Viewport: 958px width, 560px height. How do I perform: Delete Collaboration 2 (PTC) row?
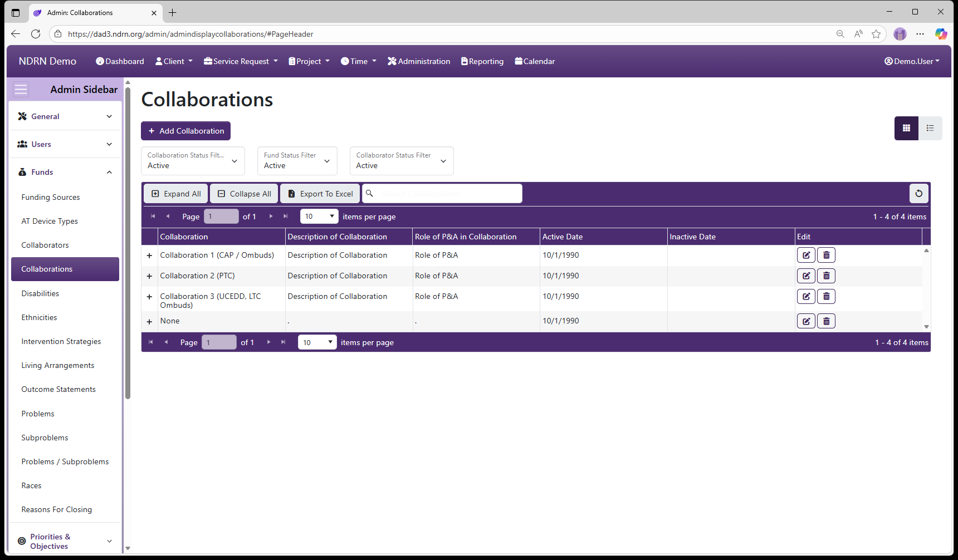click(826, 276)
